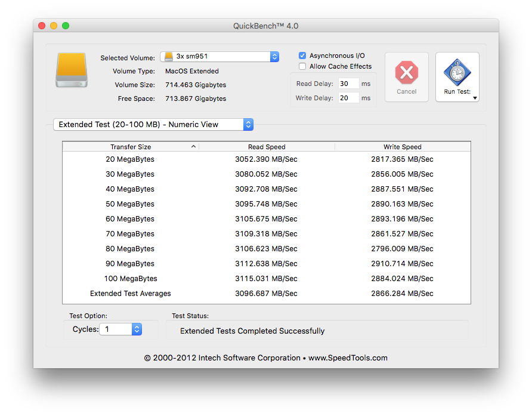
Task: Zoom window with green button
Action: pyautogui.click(x=66, y=26)
